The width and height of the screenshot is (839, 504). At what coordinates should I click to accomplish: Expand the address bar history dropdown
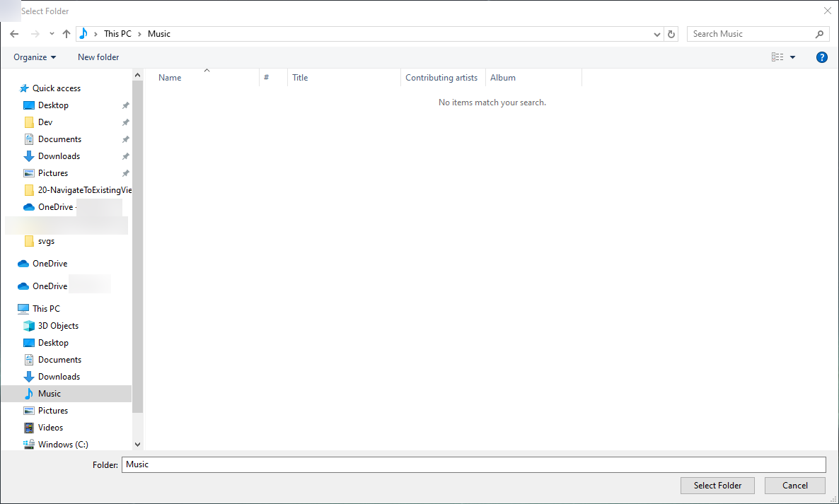pos(656,33)
